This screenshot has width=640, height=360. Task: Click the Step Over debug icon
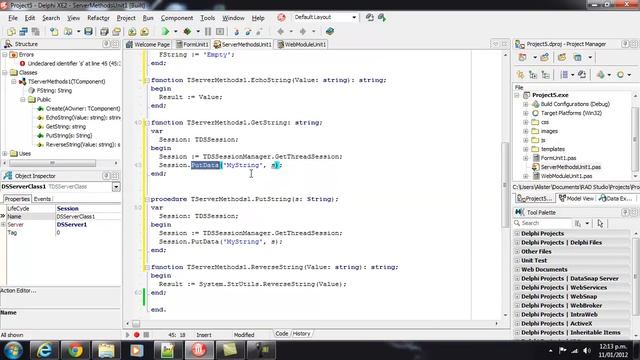click(248, 31)
